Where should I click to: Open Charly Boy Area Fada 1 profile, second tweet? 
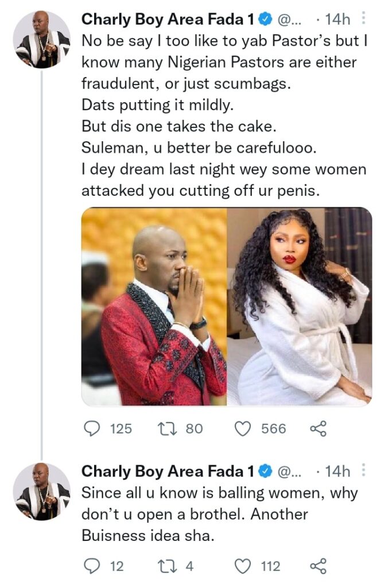pos(168,471)
